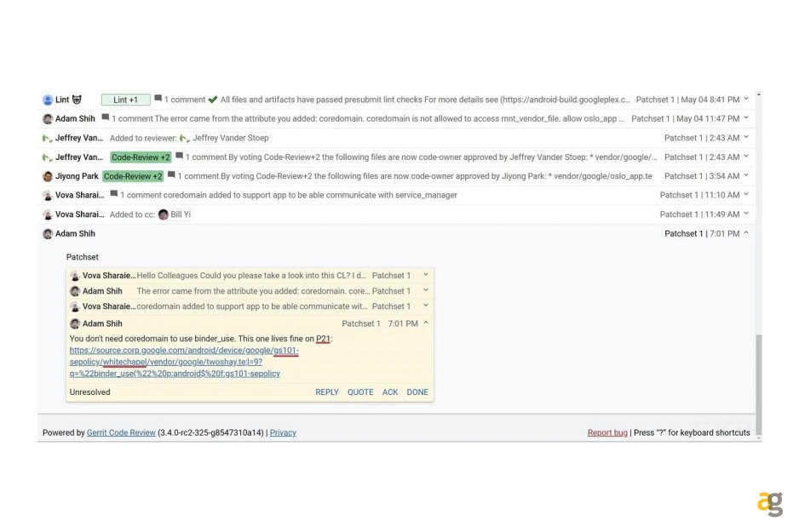Viewport: 799px width, 532px height.
Task: Collapse the last comment in the thread
Action: tap(426, 323)
